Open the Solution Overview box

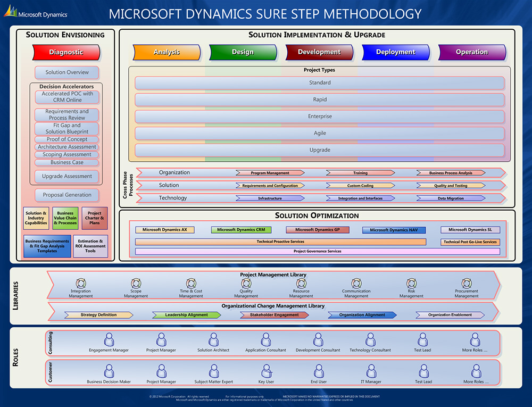point(67,72)
